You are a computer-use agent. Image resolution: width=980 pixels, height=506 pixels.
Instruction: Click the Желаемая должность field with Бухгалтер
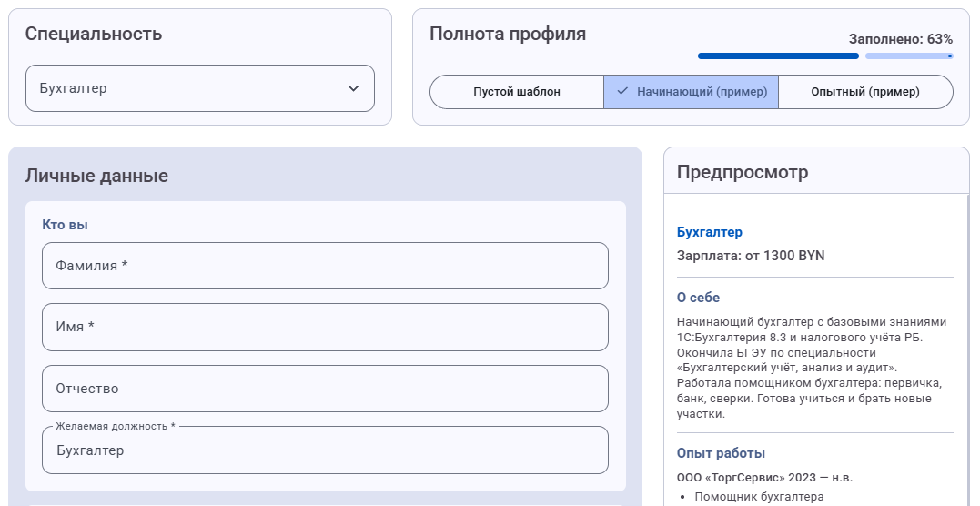pos(325,450)
